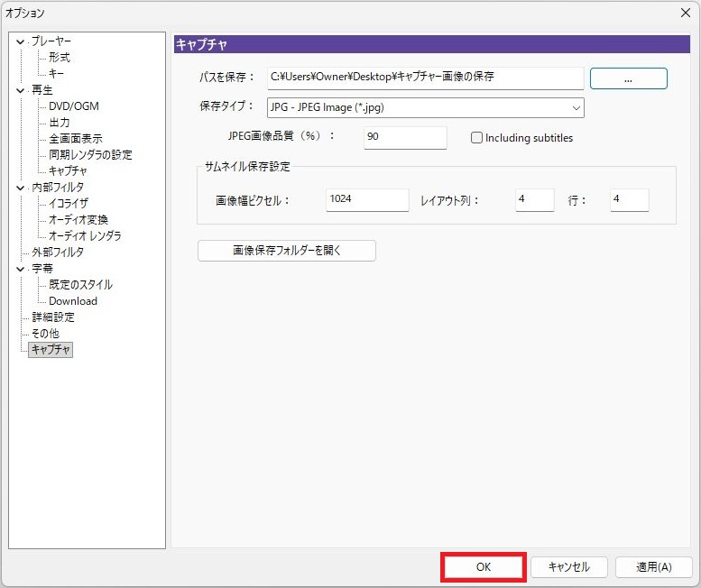Close the オプション dialog window

click(x=683, y=13)
